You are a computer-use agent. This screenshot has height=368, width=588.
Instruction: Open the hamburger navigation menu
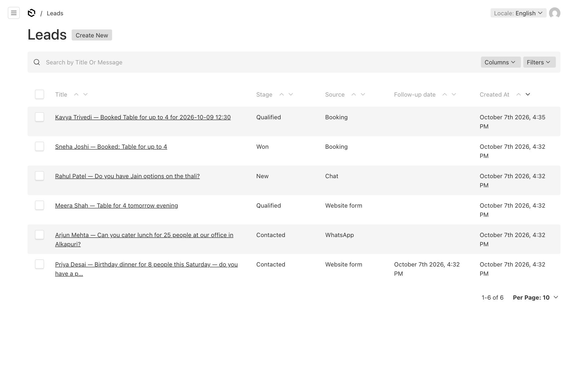[14, 13]
